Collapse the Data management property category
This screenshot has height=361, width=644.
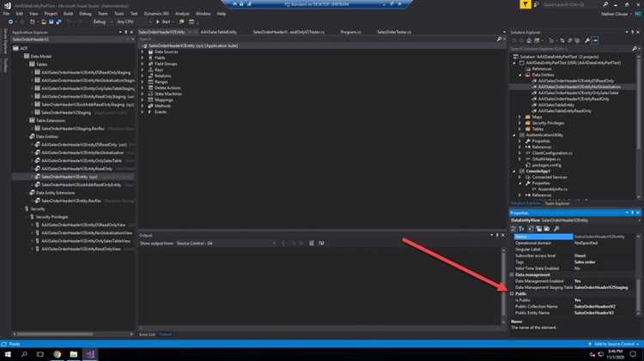512,275
